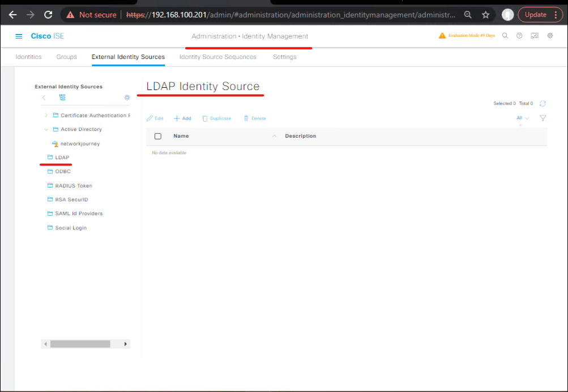Screen dimensions: 568x392
Task: Click the scrollbar right arrow
Action: point(125,344)
